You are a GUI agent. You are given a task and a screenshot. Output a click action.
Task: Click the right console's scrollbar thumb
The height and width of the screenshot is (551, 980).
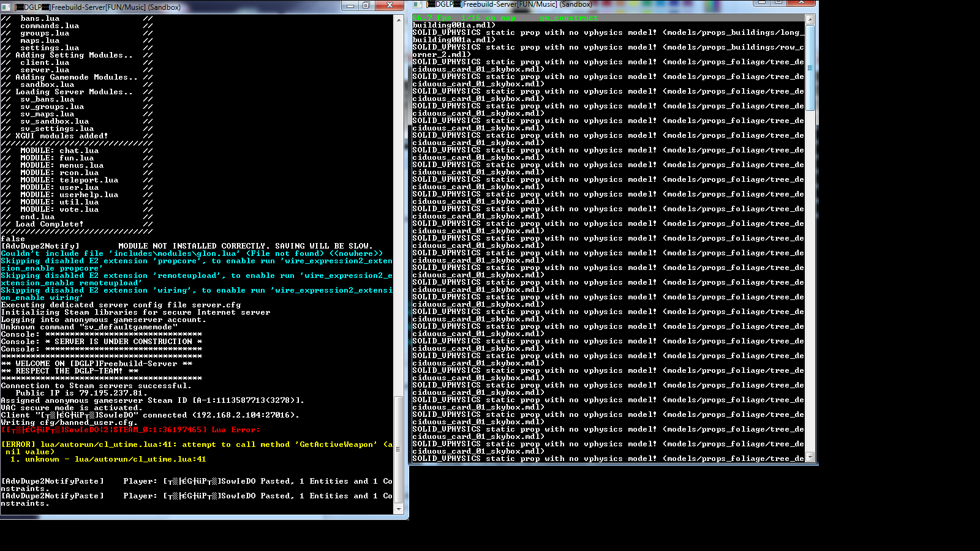[810, 67]
